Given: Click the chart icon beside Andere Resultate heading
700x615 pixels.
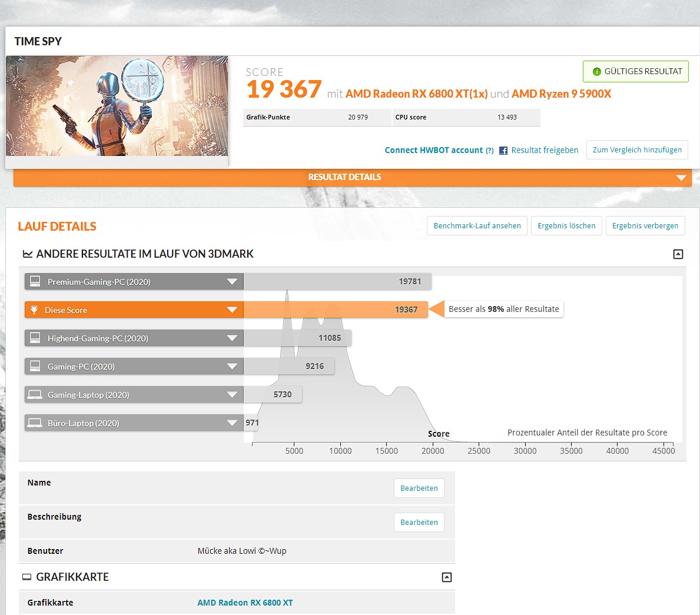Looking at the screenshot, I should (x=28, y=254).
